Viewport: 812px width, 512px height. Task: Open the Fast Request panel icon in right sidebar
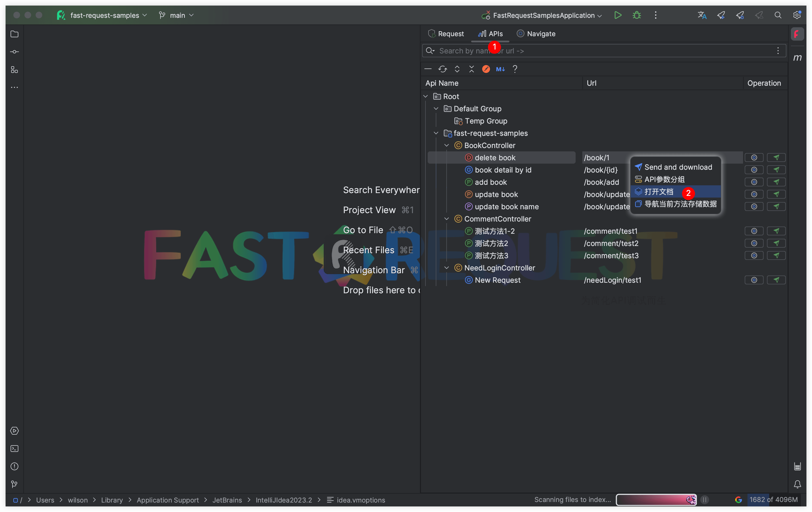pyautogui.click(x=798, y=34)
